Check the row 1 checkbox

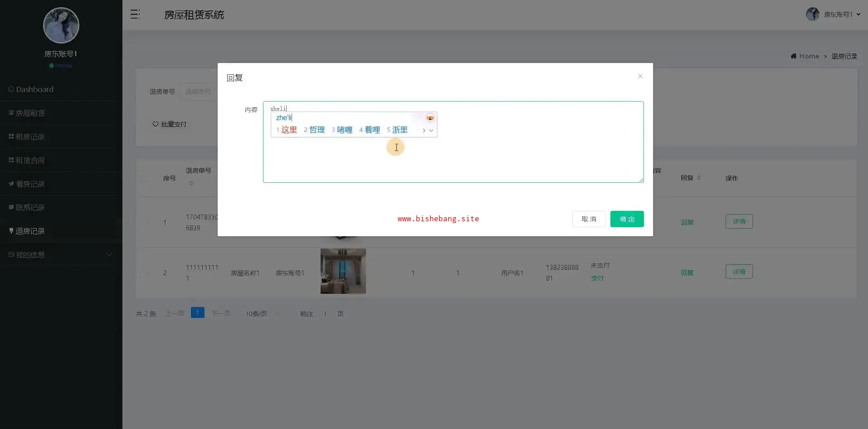pos(143,223)
